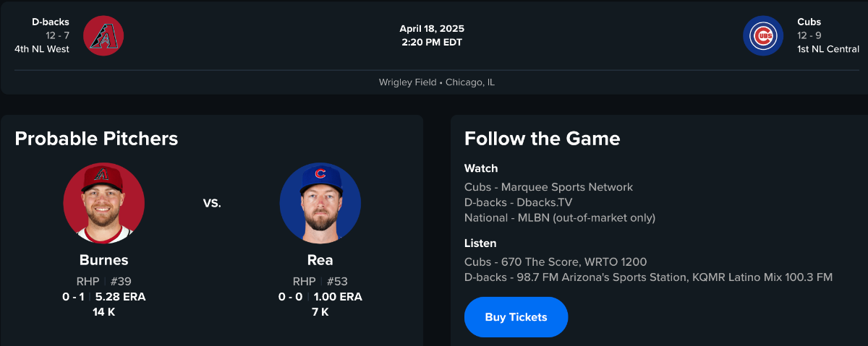The height and width of the screenshot is (346, 868).
Task: Open Burnes player name link
Action: tap(104, 260)
